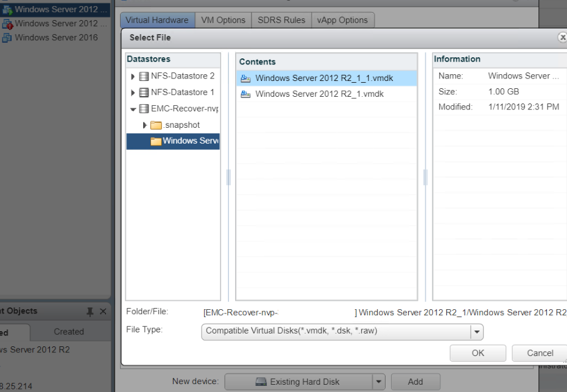Select NFS-Datastore 2 in tree

click(x=183, y=76)
